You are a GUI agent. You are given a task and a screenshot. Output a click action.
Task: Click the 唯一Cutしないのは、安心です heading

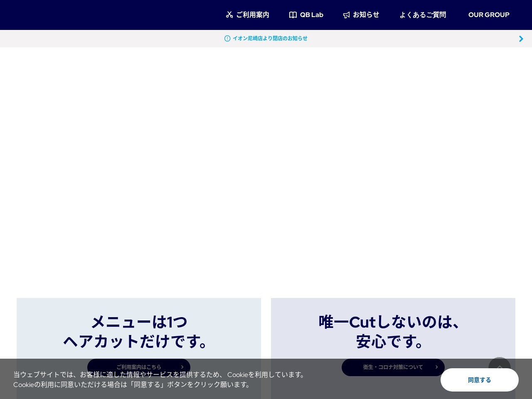(393, 332)
